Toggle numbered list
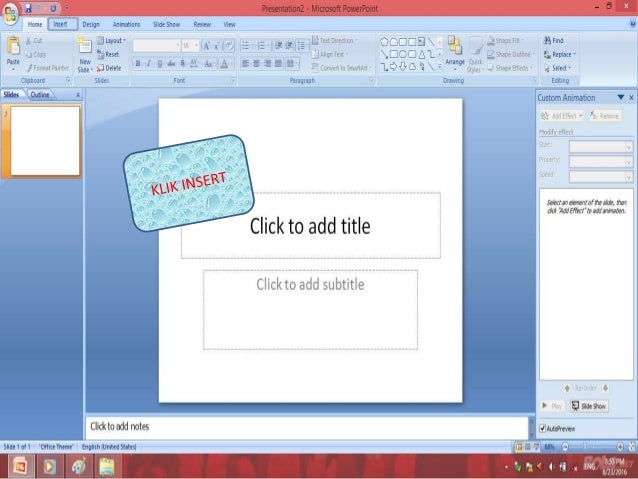638x479 pixels. [x=262, y=46]
